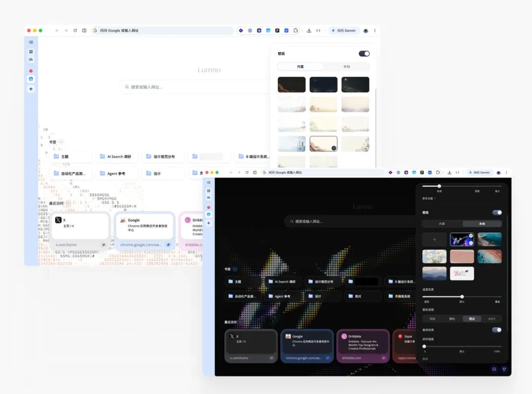
Task: Open downloads in the light window toolbar
Action: (309, 31)
